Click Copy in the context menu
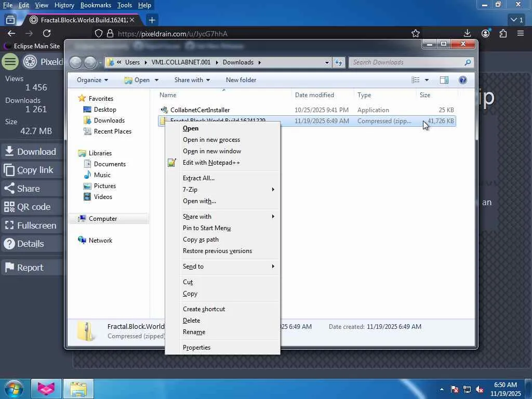The height and width of the screenshot is (399, 532). coord(190,294)
